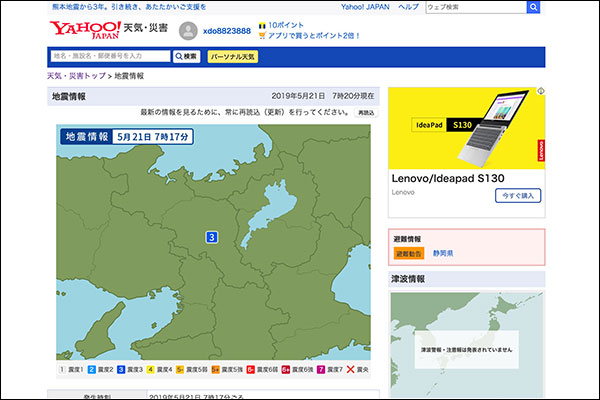Click the 震度1 legend icon
The width and height of the screenshot is (600, 400).
[x=56, y=369]
